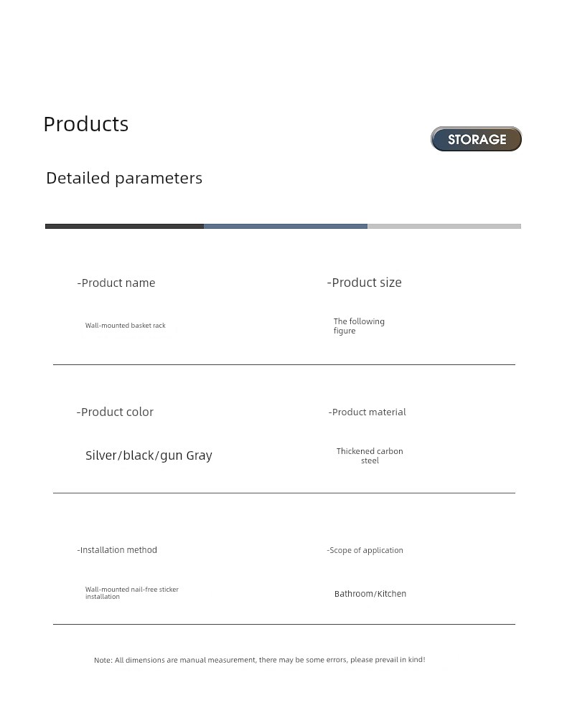Click the dark segment of divider bar
This screenshot has height=728, width=567.
pyautogui.click(x=124, y=226)
